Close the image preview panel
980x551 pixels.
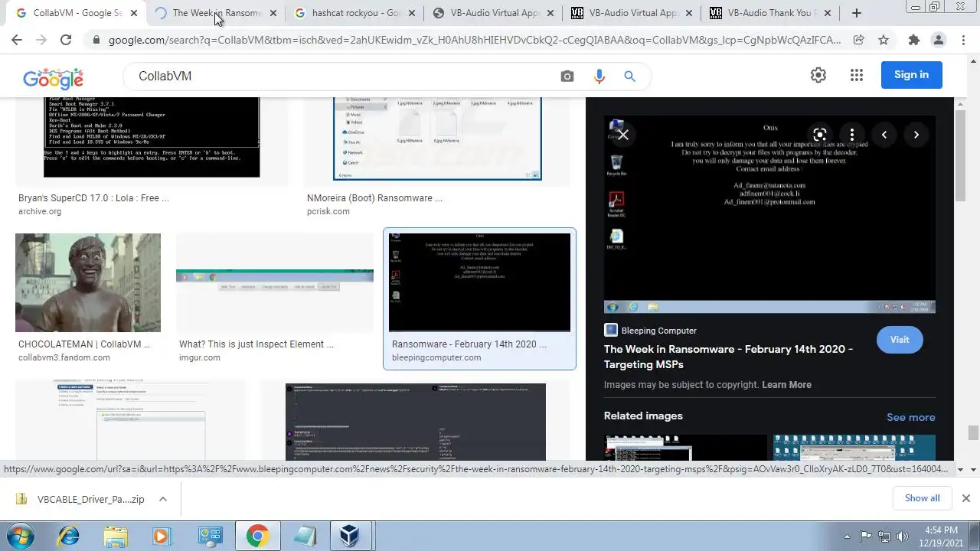pos(623,135)
